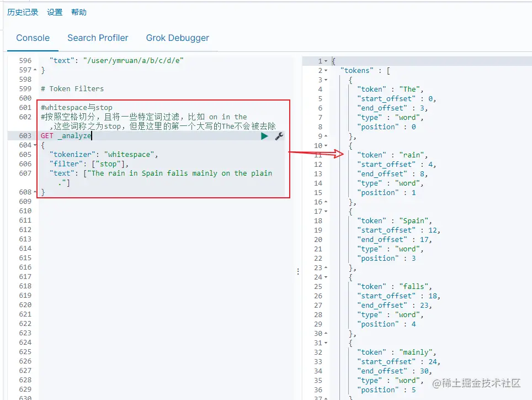Toggle fold marker at response line 30
532x400 pixels.
(x=326, y=334)
